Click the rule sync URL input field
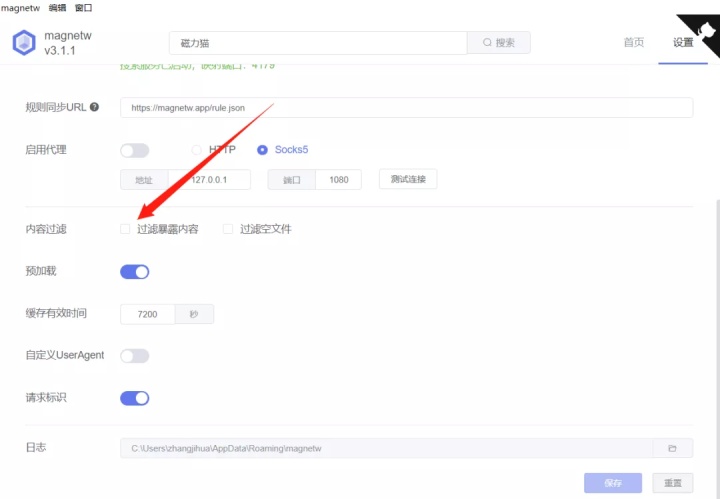The height and width of the screenshot is (499, 720). pyautogui.click(x=406, y=107)
